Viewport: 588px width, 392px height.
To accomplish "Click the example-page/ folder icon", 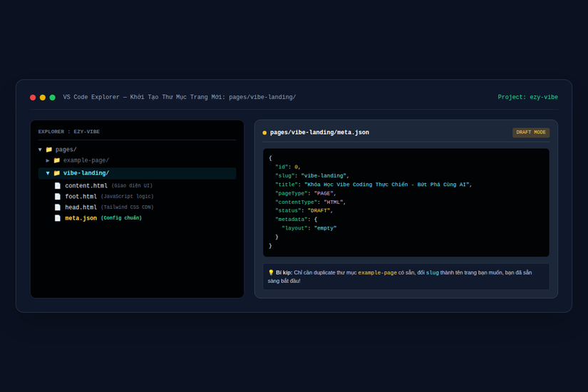I will 56,160.
